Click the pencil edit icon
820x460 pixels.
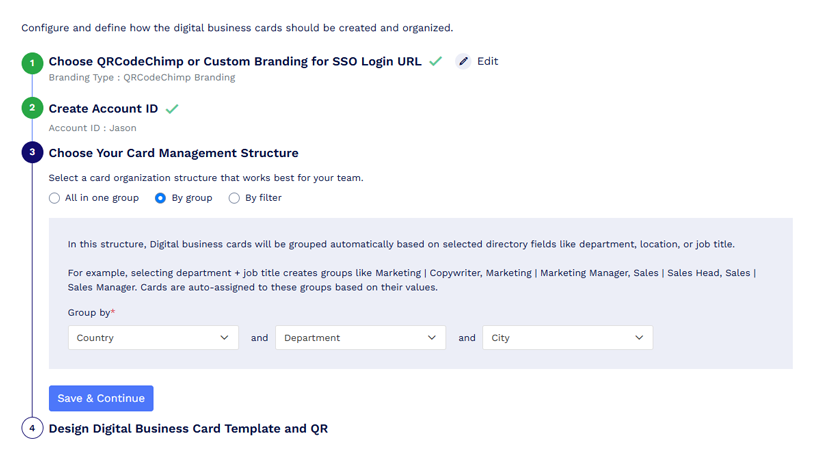point(463,62)
